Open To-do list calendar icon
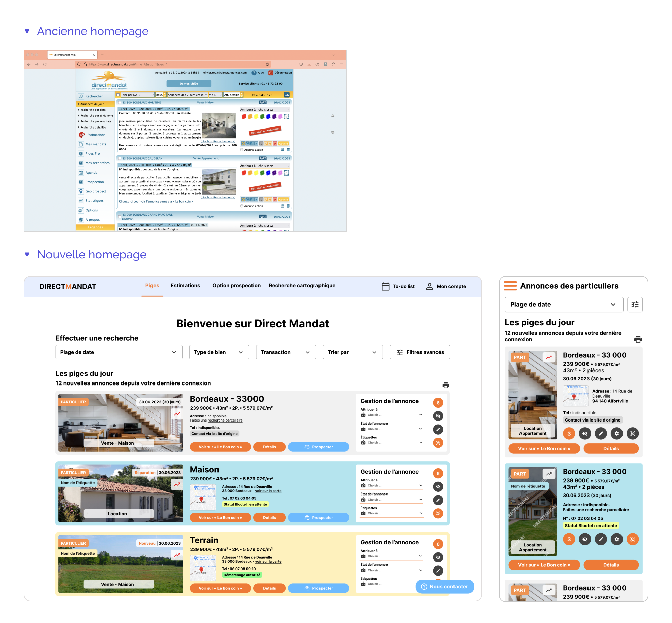The image size is (672, 623). [x=385, y=286]
